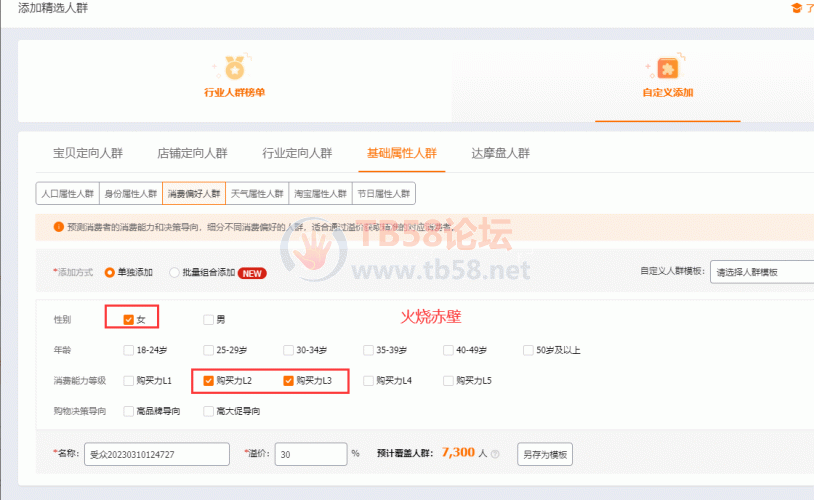The height and width of the screenshot is (500, 814).
Task: Click the 另存为模板 button
Action: [x=545, y=453]
